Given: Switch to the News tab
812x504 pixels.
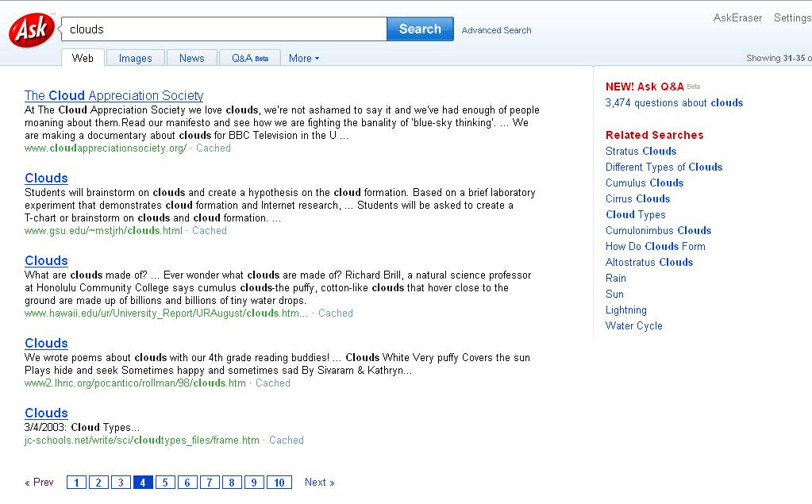Looking at the screenshot, I should (191, 58).
